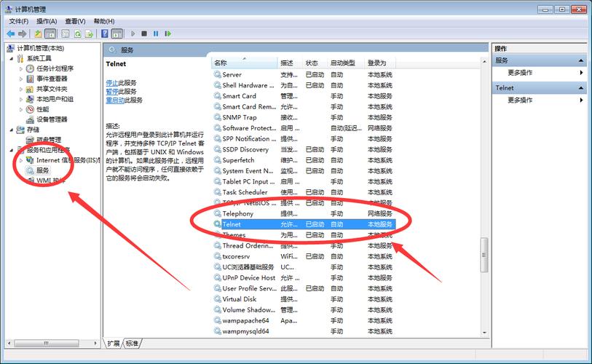Select the User Profile Serv... service row

pyautogui.click(x=304, y=288)
